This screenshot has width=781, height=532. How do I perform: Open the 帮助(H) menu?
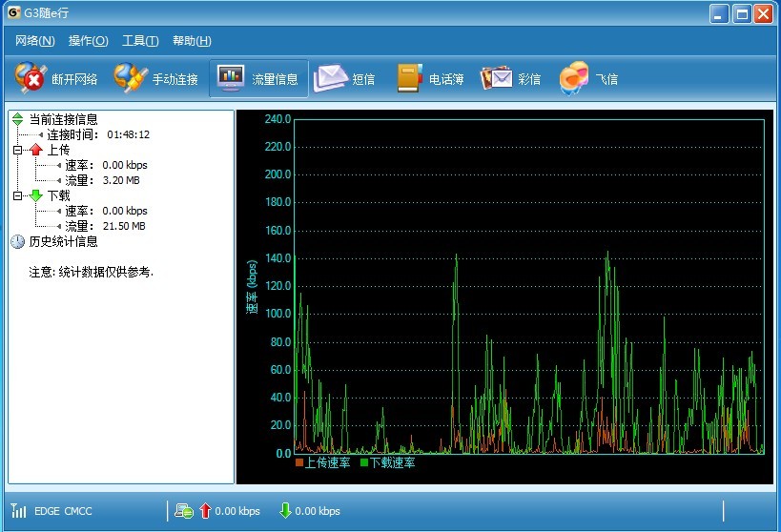[x=192, y=41]
